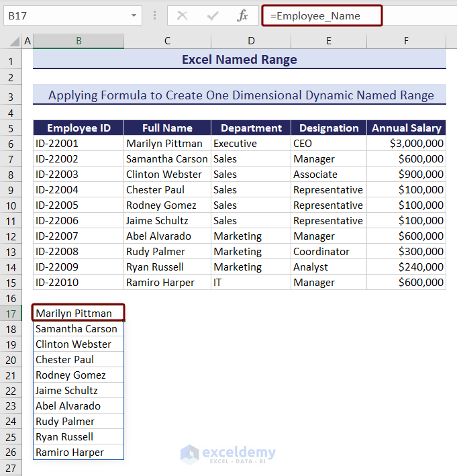Screen dimensions: 457x476
Task: Select cell containing ID-22010
Action: coord(79,283)
